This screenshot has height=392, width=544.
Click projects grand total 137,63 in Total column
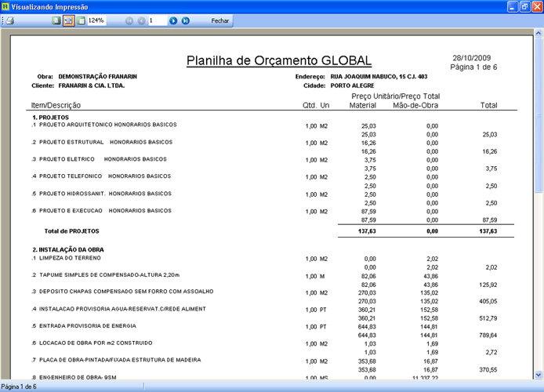[x=488, y=231]
